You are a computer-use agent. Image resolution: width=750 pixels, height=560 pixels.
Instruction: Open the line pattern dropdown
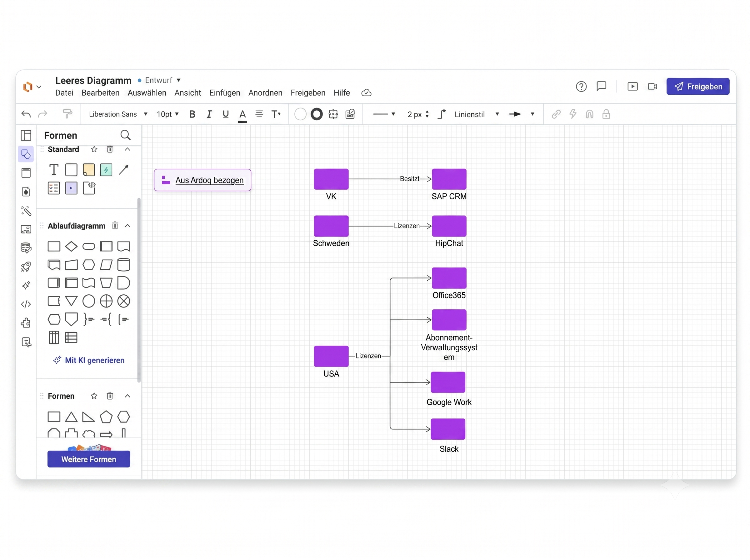[384, 114]
